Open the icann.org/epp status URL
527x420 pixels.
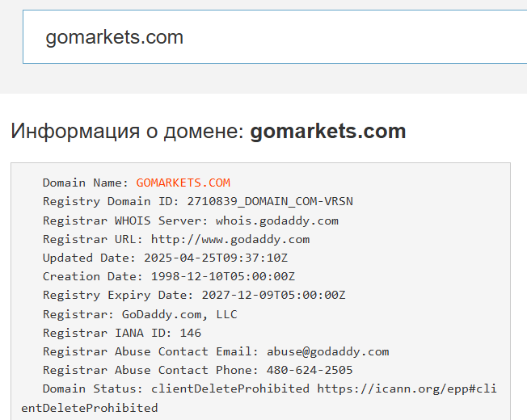(x=406, y=388)
